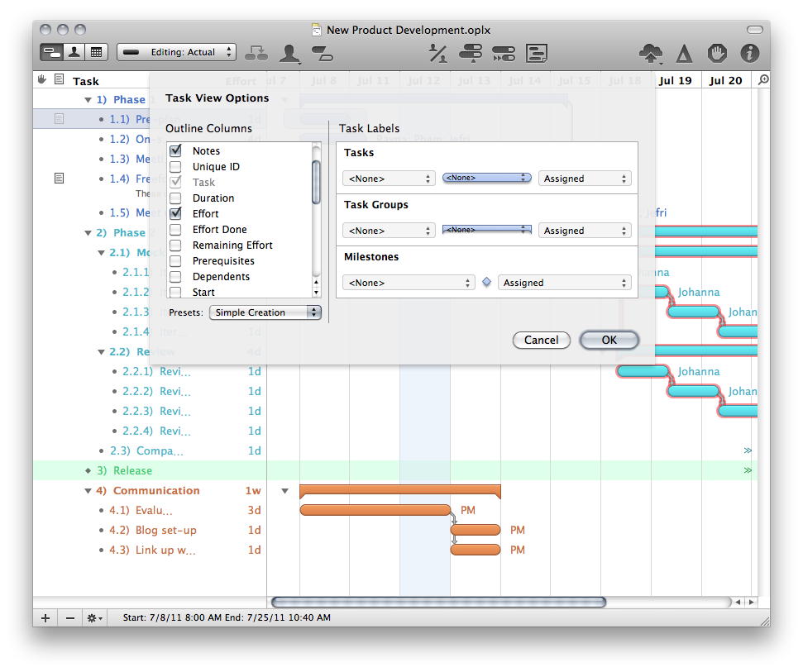This screenshot has height=672, width=803.
Task: Click the Level Resources toolbar icon
Action: coord(471,54)
